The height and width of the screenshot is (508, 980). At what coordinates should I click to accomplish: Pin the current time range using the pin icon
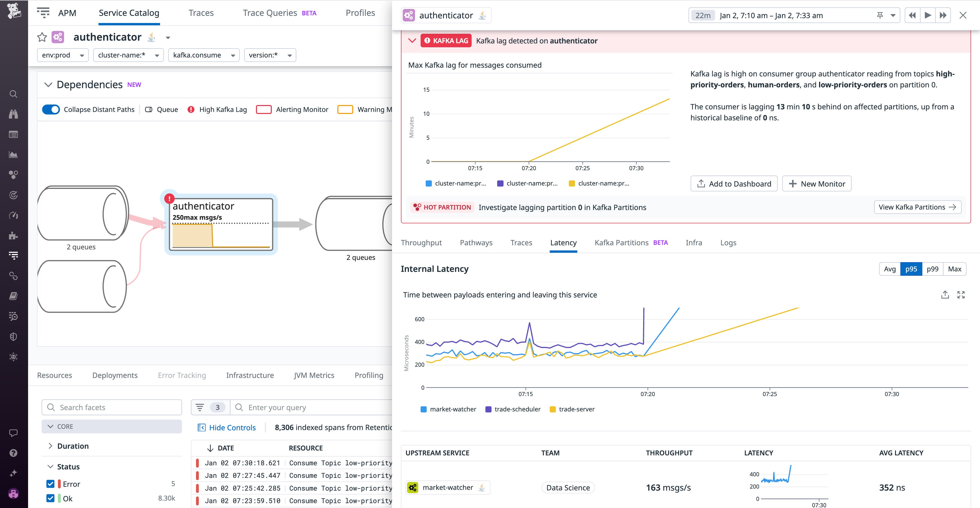pyautogui.click(x=880, y=15)
